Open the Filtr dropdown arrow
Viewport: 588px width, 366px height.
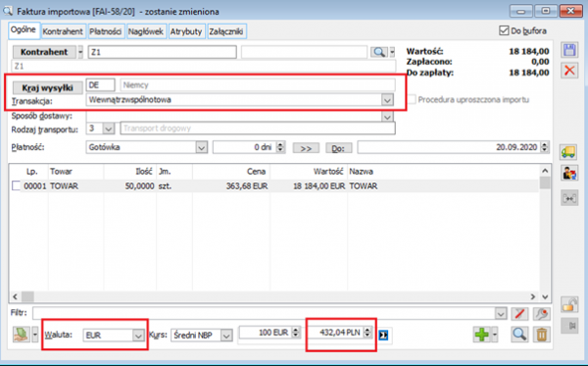coord(501,313)
